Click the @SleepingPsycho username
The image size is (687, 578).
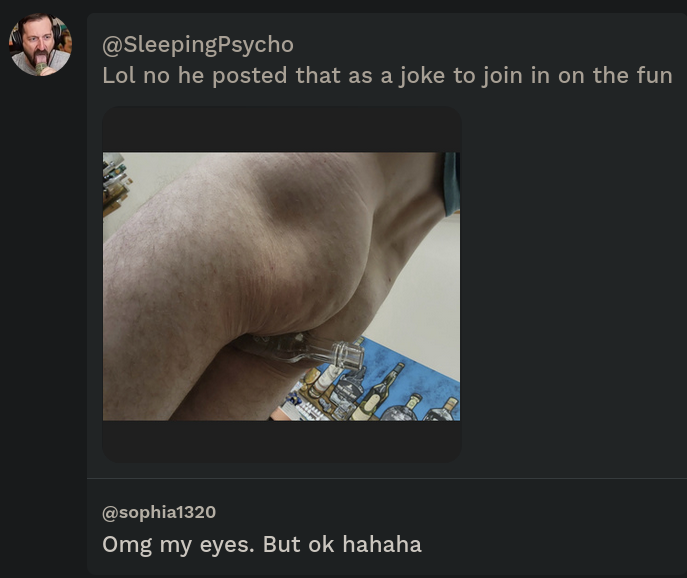(x=198, y=45)
